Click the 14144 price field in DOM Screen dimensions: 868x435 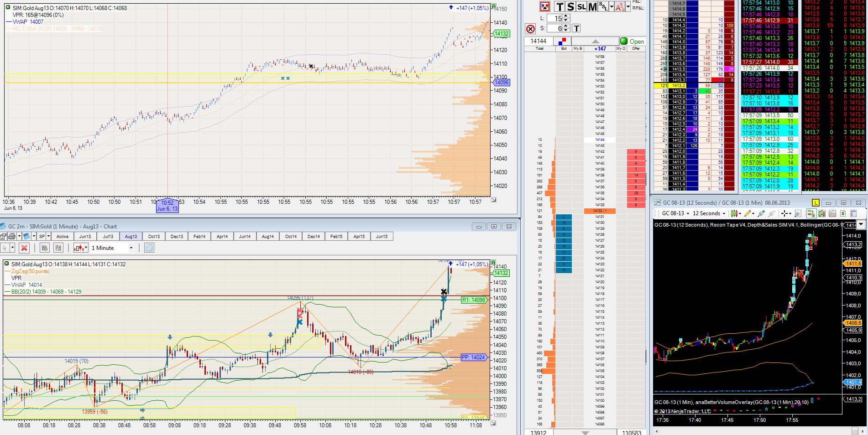(539, 41)
